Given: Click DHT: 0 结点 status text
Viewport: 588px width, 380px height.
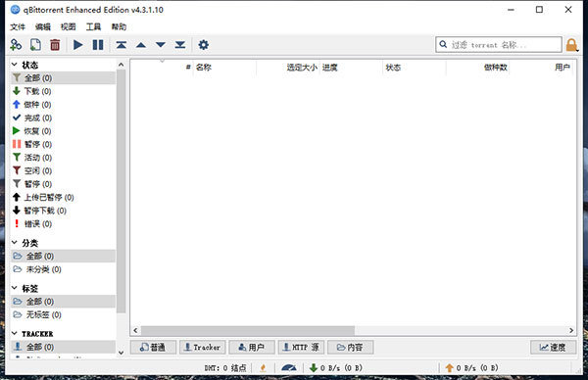Looking at the screenshot, I should (225, 368).
